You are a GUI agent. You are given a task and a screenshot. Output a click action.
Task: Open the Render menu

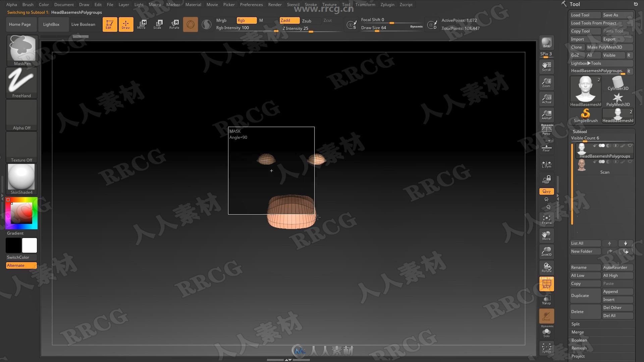coord(275,4)
